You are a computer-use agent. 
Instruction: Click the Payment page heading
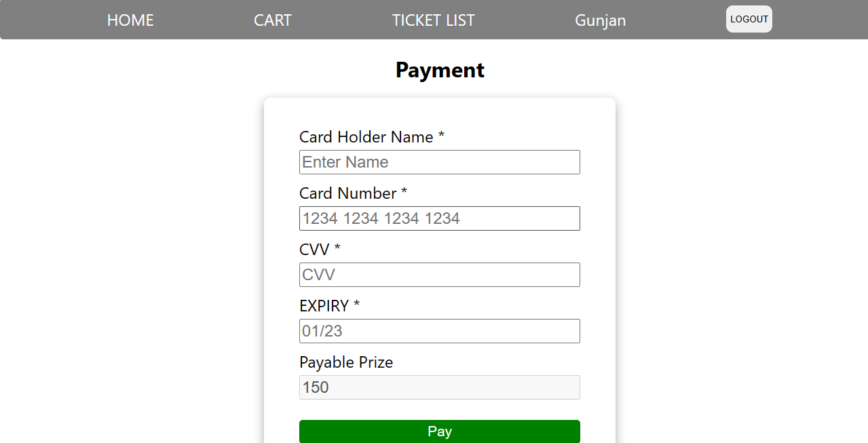[x=439, y=69]
